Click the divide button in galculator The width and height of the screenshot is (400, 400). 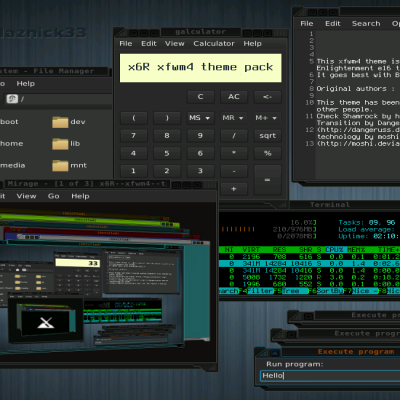(233, 136)
